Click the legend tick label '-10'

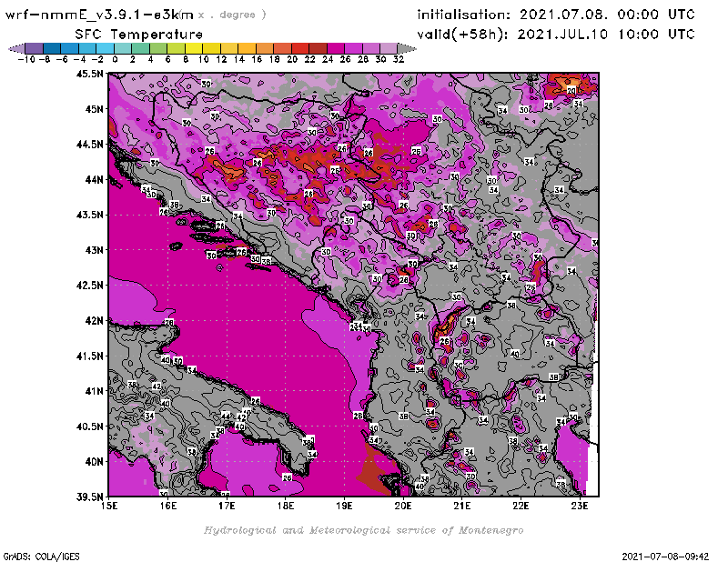pos(26,59)
